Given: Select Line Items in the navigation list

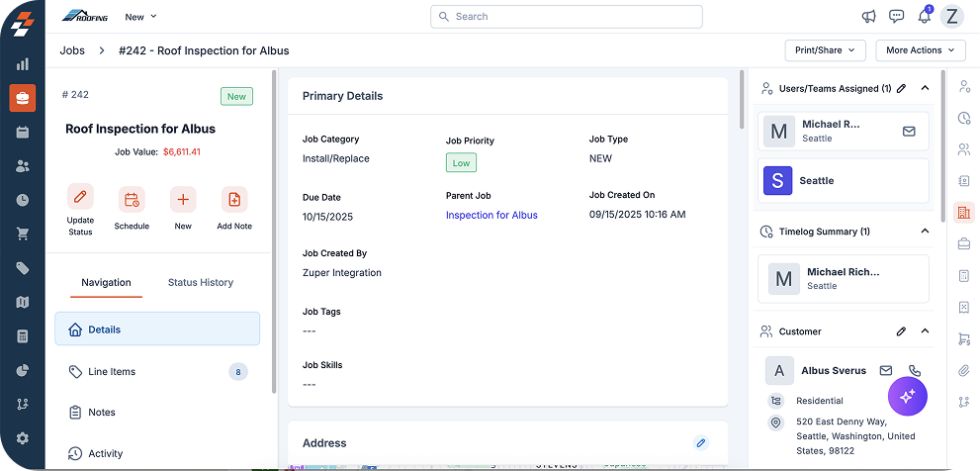Looking at the screenshot, I should pos(112,371).
